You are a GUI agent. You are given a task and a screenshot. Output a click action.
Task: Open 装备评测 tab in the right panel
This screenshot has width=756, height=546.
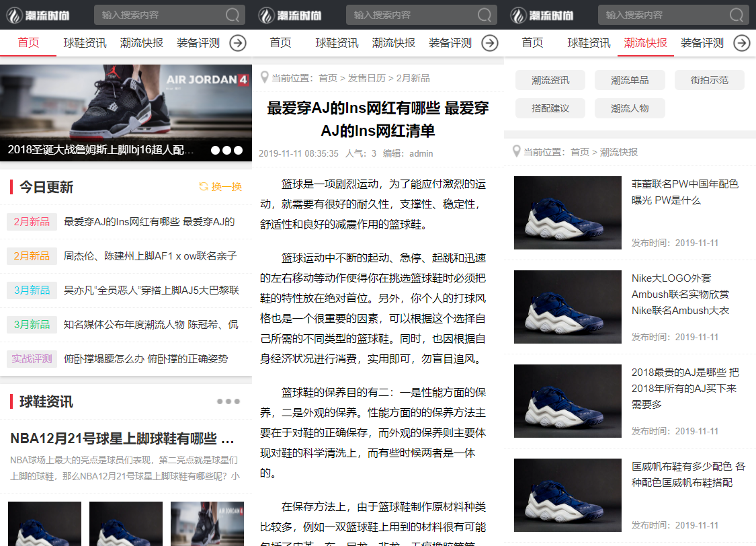[702, 43]
